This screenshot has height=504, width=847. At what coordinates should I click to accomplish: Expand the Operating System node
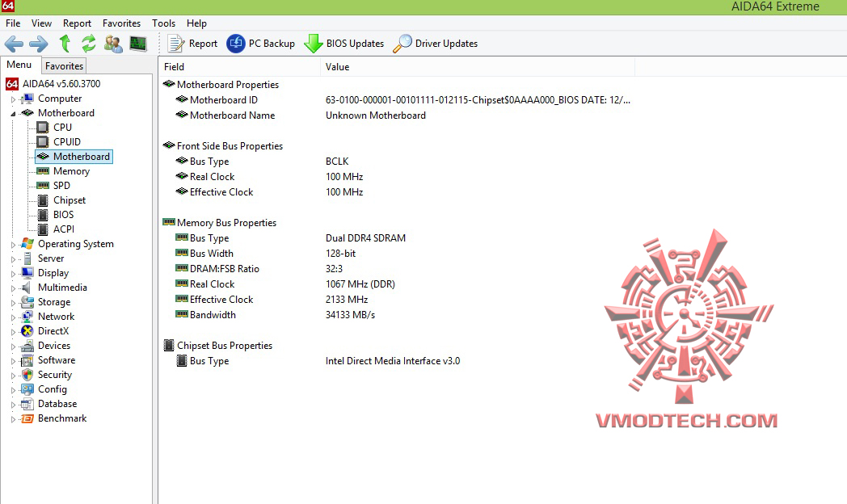click(x=13, y=245)
